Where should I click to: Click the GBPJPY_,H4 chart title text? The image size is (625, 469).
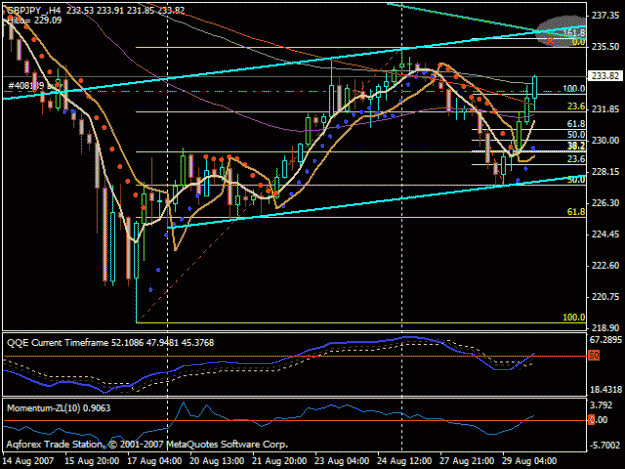(35, 10)
